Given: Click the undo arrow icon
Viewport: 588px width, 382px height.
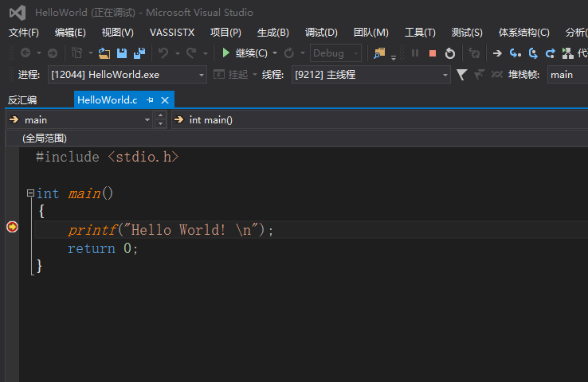Looking at the screenshot, I should point(163,53).
